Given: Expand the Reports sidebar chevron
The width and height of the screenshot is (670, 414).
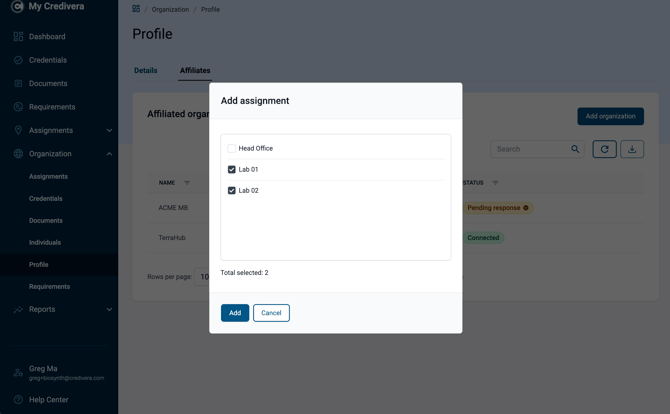Looking at the screenshot, I should 109,309.
